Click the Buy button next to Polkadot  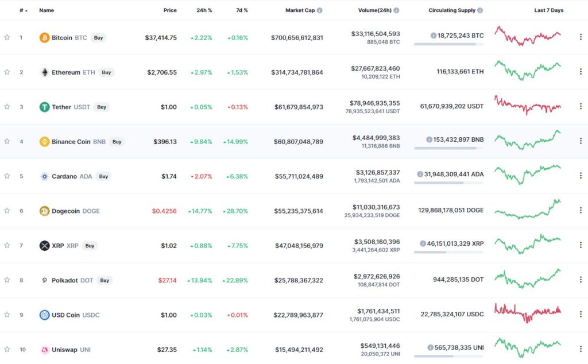pyautogui.click(x=105, y=280)
